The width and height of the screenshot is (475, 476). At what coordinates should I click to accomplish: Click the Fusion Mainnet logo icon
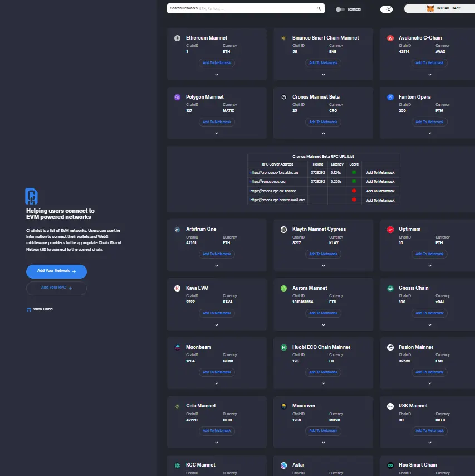point(390,348)
